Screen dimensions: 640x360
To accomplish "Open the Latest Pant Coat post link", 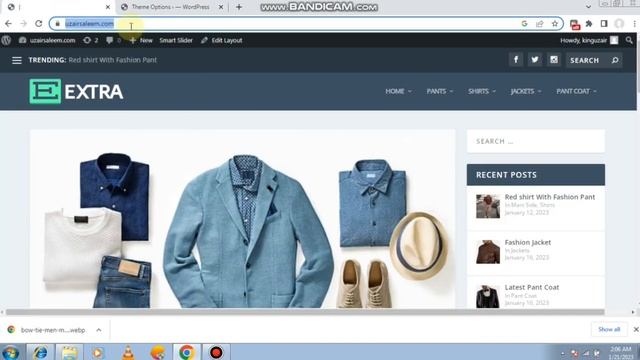I will click(532, 287).
